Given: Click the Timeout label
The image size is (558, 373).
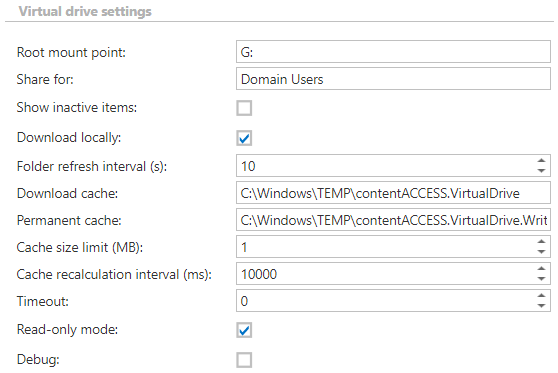Looking at the screenshot, I should click(43, 301).
